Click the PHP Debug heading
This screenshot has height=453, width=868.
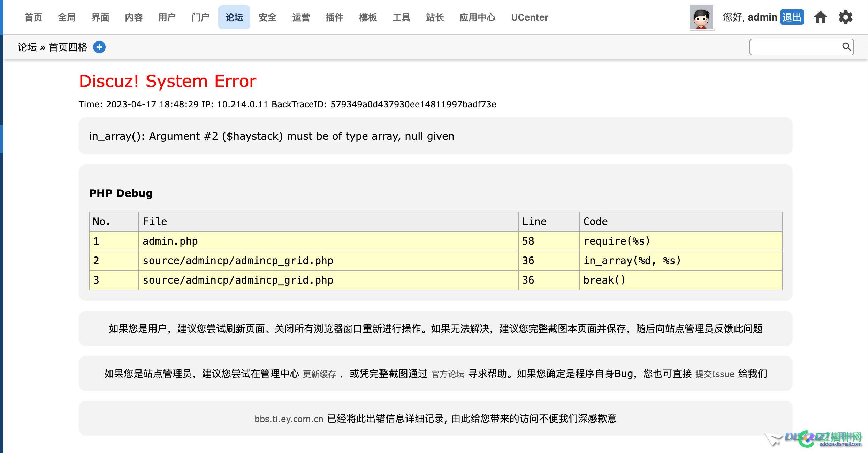(x=121, y=193)
